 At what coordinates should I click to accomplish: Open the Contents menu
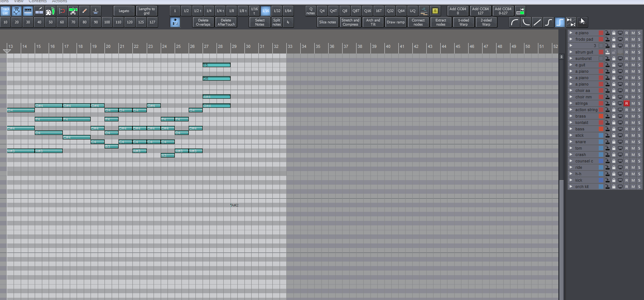point(38,2)
